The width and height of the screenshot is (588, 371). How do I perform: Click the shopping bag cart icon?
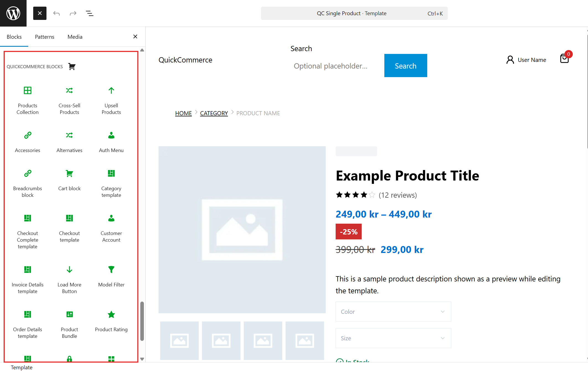(564, 59)
